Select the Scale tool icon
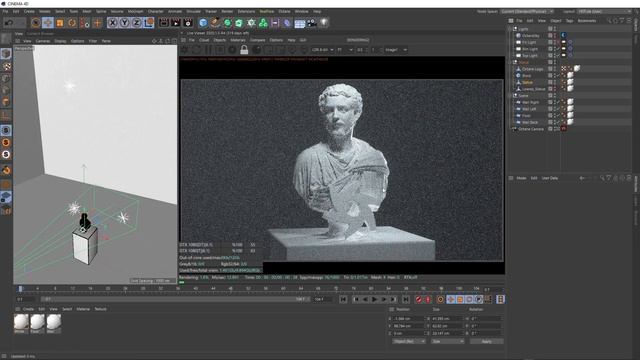 click(x=60, y=23)
